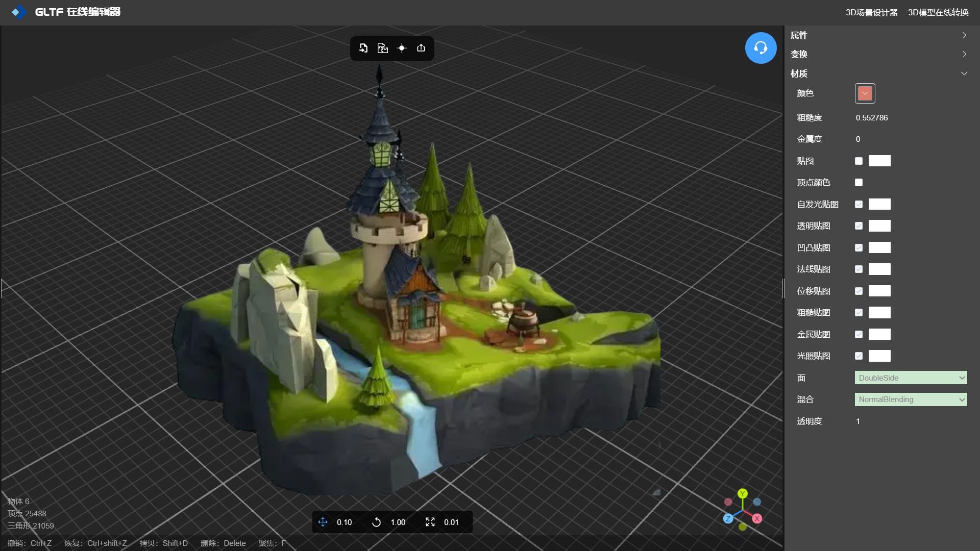Open the 颜色 material color swatch
980x551 pixels.
[865, 93]
